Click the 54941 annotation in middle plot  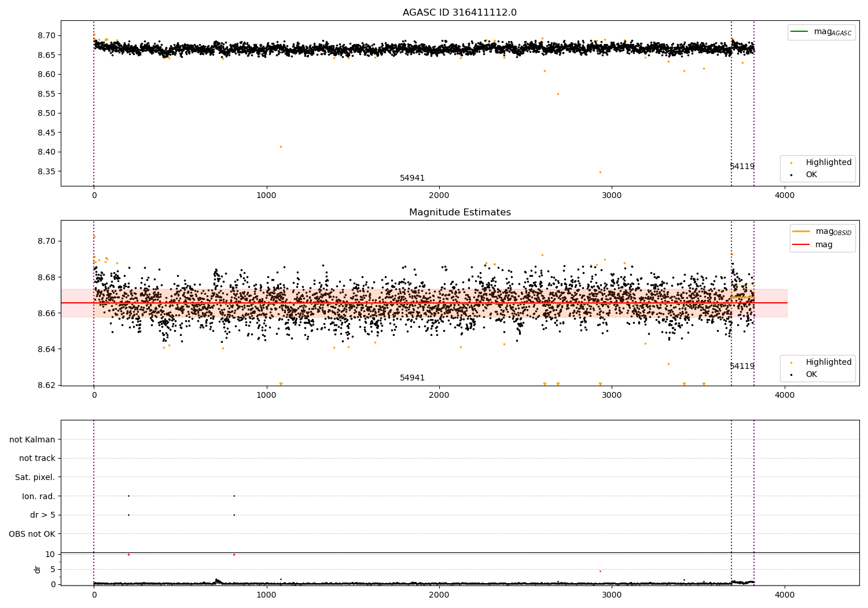[412, 378]
